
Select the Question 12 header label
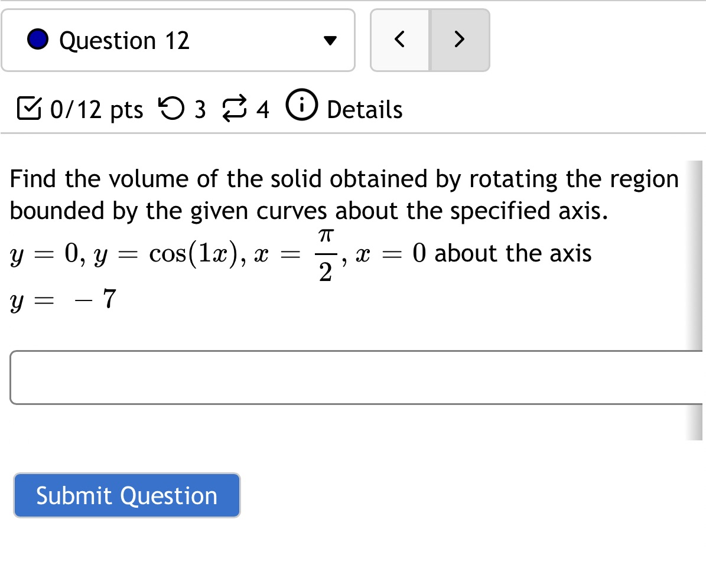tap(123, 40)
